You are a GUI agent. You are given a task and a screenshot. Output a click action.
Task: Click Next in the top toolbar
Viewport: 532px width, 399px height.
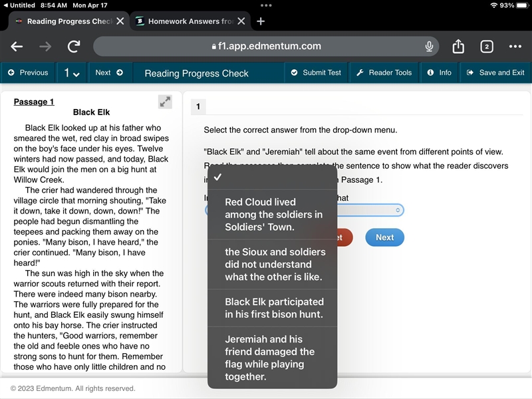point(109,72)
